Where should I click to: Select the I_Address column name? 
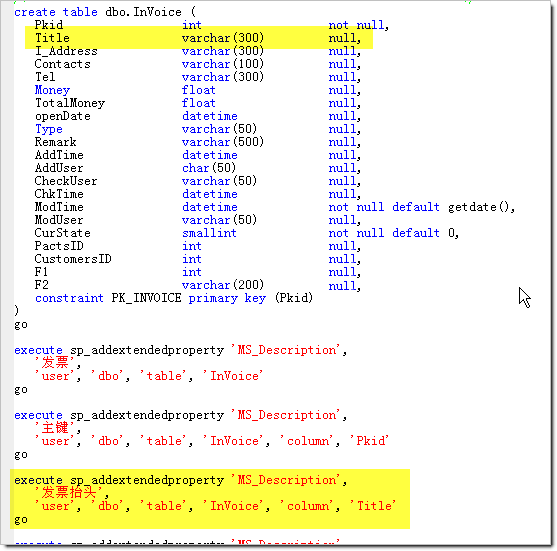66,51
